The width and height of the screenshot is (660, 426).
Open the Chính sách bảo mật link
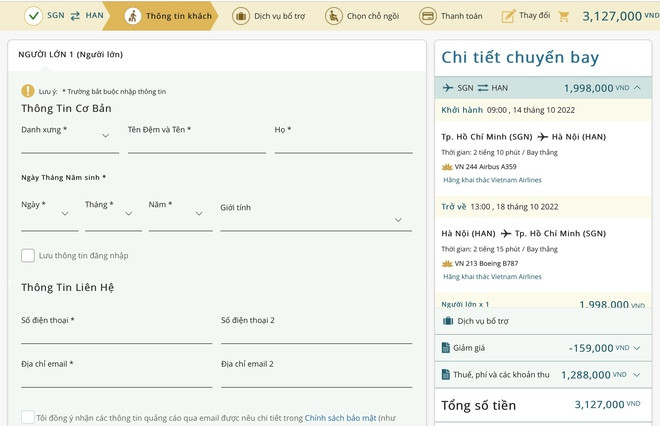339,417
